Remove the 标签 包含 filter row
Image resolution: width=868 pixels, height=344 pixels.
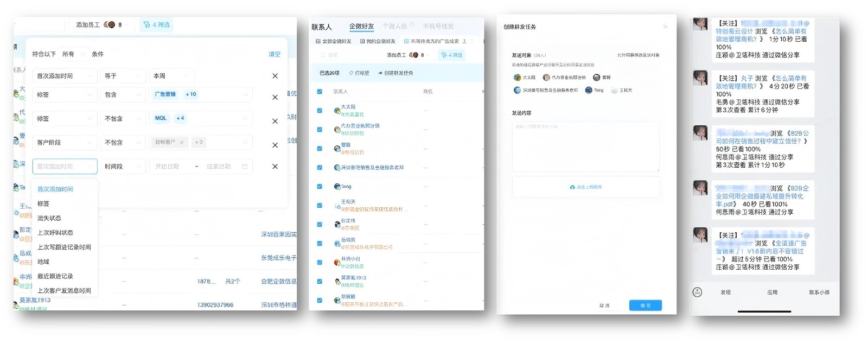[275, 97]
